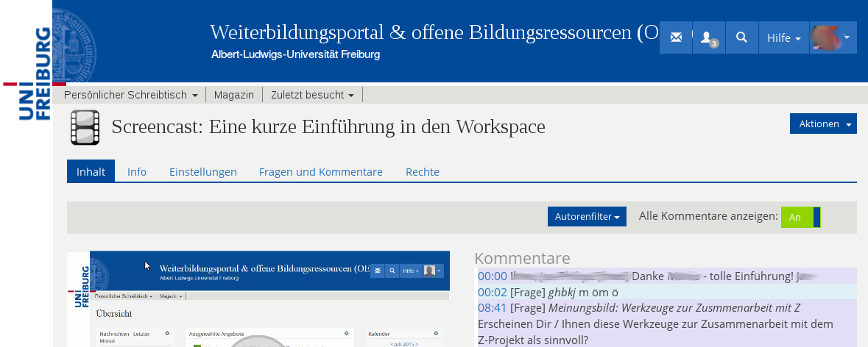Viewport: 868px width, 347px height.
Task: Expand Persönlicher Schreibtisch menu
Action: click(130, 95)
